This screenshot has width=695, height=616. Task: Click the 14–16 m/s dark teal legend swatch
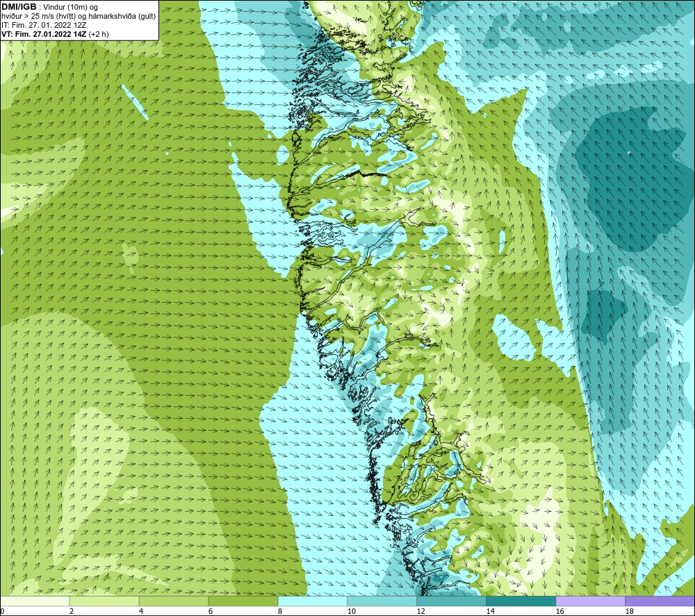coord(521,601)
